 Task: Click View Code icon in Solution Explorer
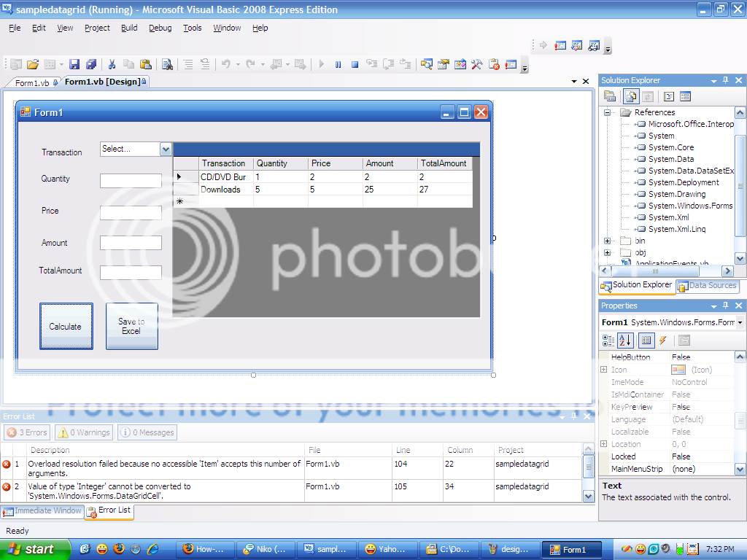tap(668, 97)
